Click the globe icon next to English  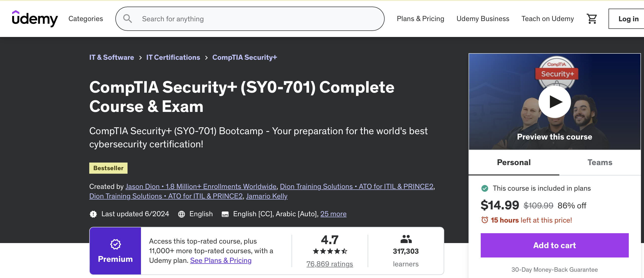click(x=181, y=214)
